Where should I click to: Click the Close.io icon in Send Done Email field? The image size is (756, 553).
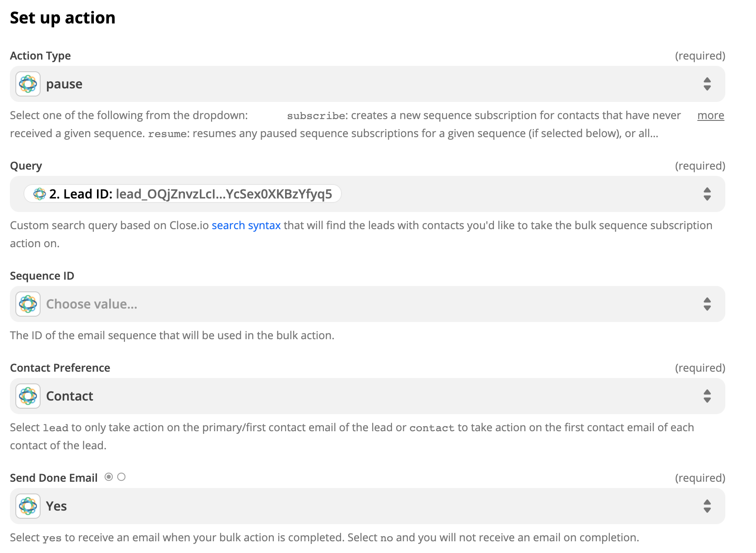pyautogui.click(x=28, y=506)
